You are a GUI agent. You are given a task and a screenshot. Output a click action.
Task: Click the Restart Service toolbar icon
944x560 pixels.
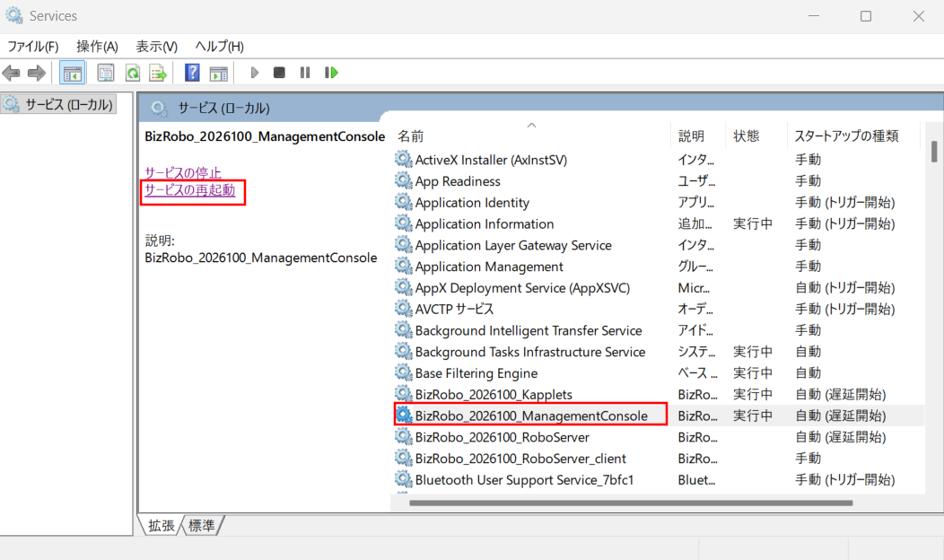coord(331,73)
